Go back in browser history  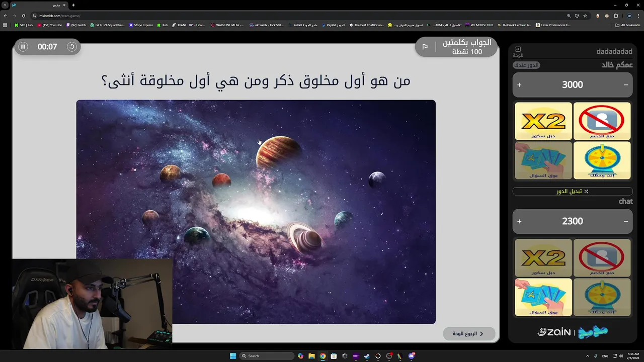tap(5, 16)
